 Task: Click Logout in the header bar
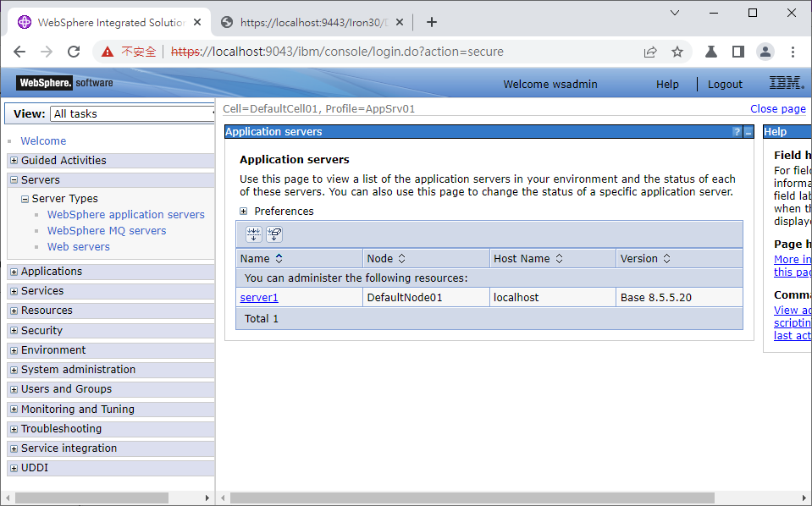click(x=725, y=84)
